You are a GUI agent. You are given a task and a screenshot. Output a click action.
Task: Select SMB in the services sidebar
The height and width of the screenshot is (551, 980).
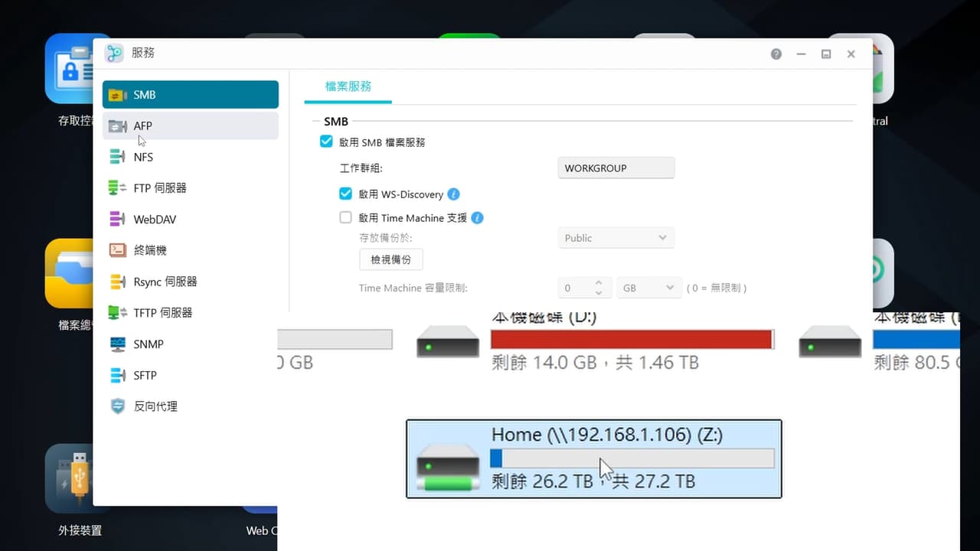pos(190,95)
